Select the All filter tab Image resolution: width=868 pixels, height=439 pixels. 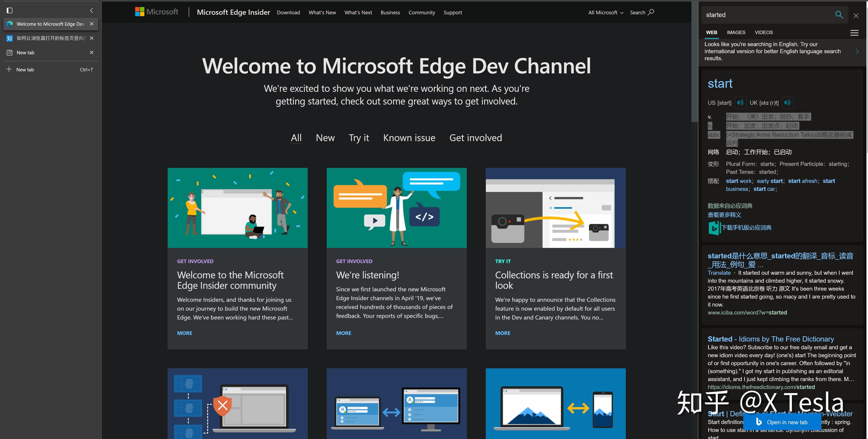click(296, 138)
